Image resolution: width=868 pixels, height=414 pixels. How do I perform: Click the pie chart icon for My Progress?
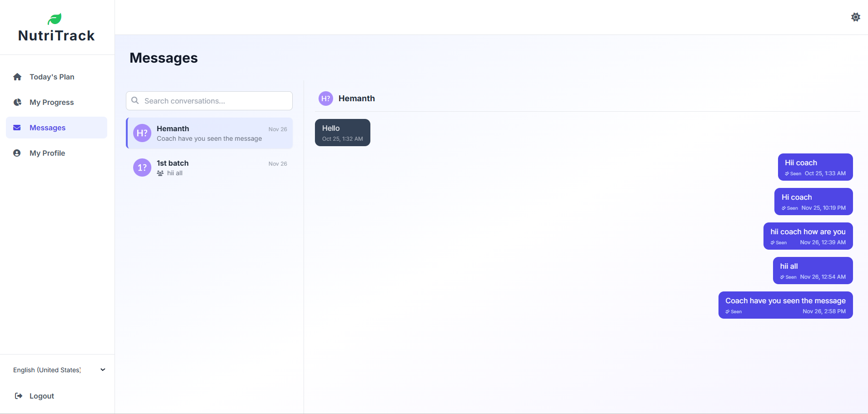tap(17, 102)
